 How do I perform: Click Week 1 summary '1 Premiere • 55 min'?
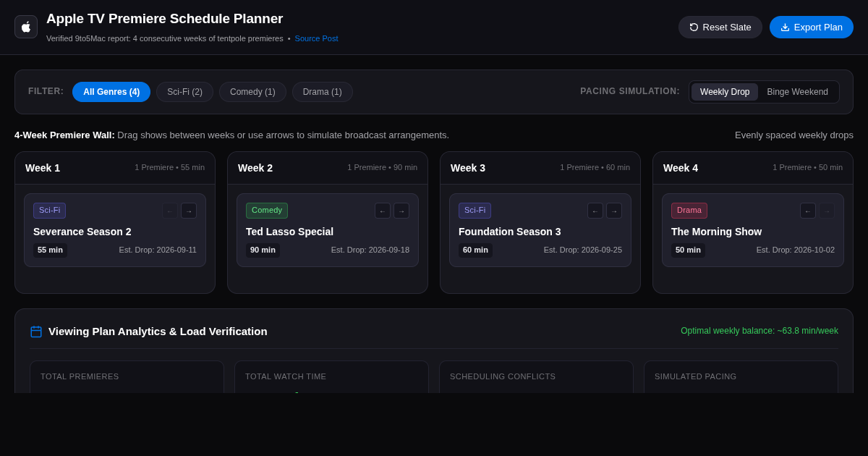coord(169,167)
